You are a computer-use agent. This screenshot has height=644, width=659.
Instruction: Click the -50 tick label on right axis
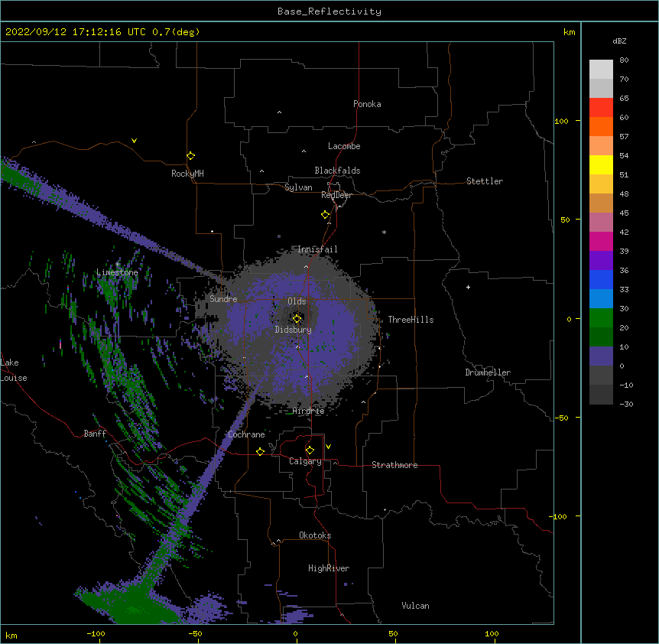(x=561, y=418)
